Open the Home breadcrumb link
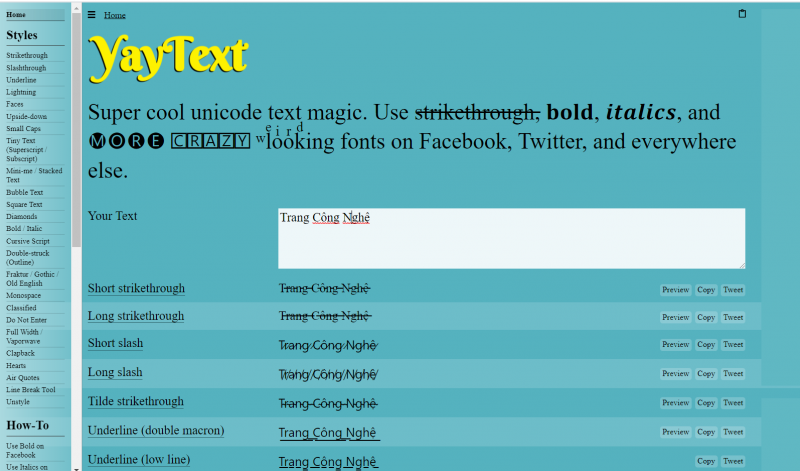The width and height of the screenshot is (800, 471). tap(115, 16)
